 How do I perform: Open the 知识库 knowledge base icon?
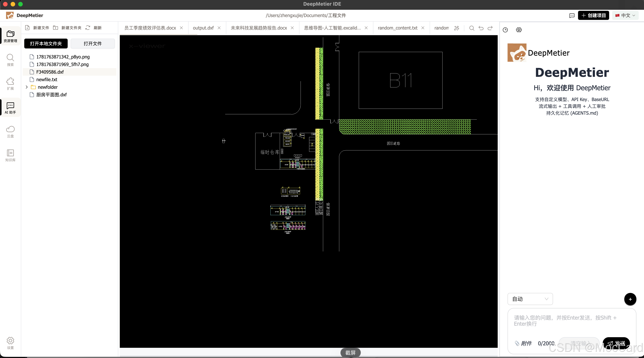[10, 155]
